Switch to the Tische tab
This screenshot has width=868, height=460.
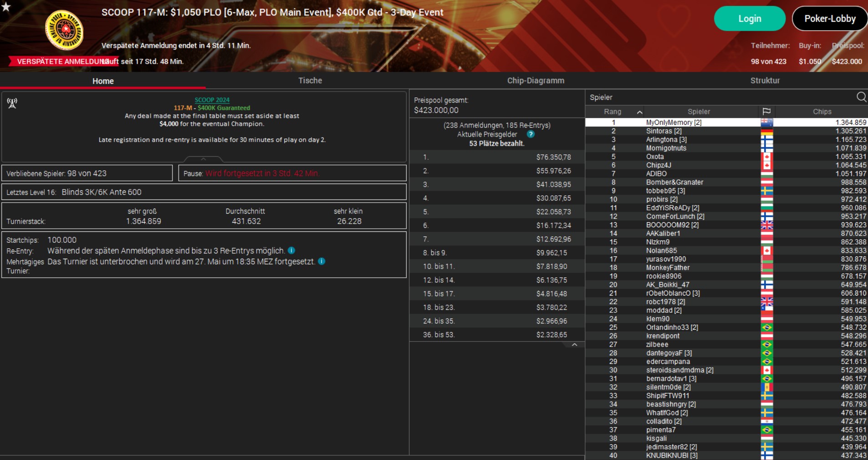tap(310, 81)
